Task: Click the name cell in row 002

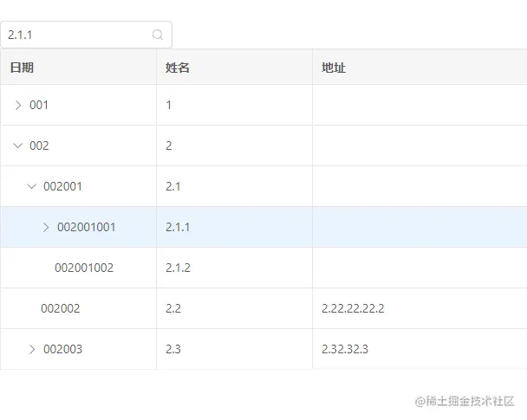Action: (x=234, y=145)
